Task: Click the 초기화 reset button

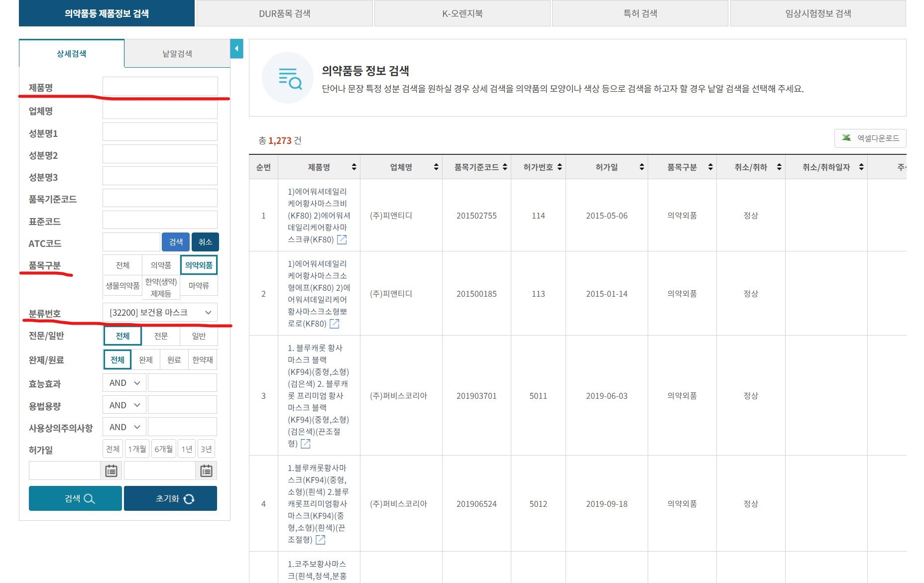Action: tap(170, 498)
